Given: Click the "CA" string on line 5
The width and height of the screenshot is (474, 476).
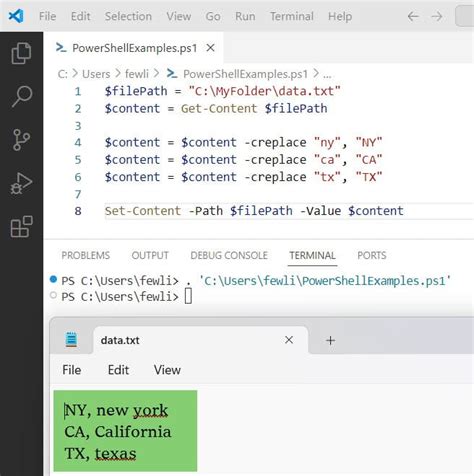Looking at the screenshot, I should [369, 160].
